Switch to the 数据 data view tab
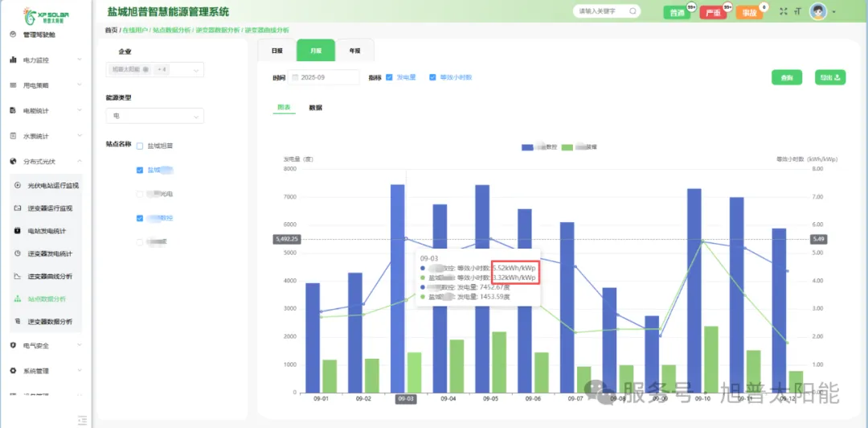This screenshot has height=428, width=868. pyautogui.click(x=316, y=107)
